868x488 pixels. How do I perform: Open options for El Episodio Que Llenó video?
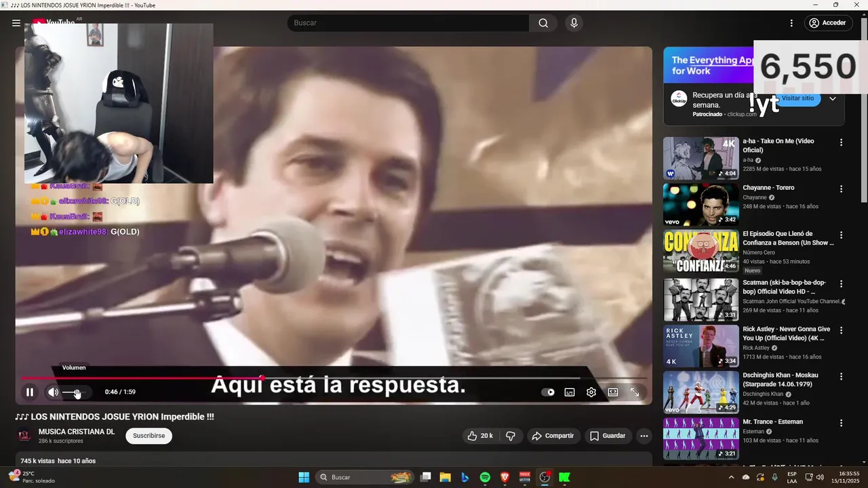tap(841, 235)
